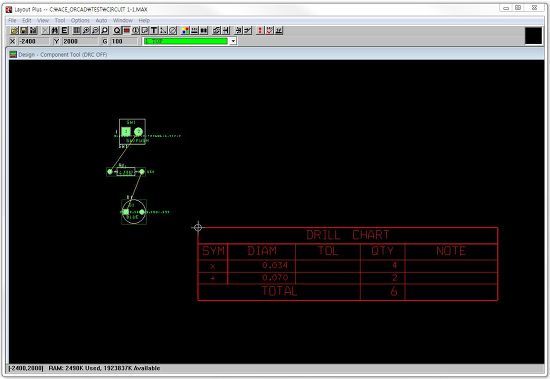Viewport: 550px width, 379px height.
Task: Click the G grid field showing 100
Action: pos(124,41)
